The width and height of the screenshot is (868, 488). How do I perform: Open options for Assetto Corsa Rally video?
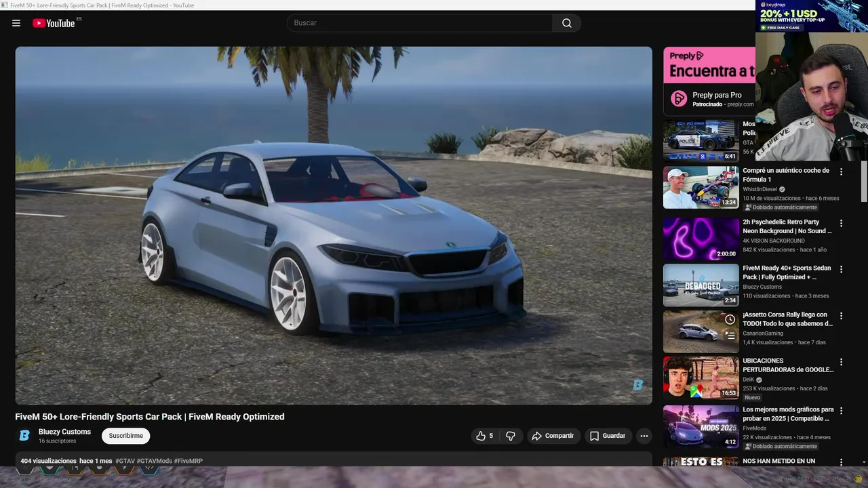(842, 316)
